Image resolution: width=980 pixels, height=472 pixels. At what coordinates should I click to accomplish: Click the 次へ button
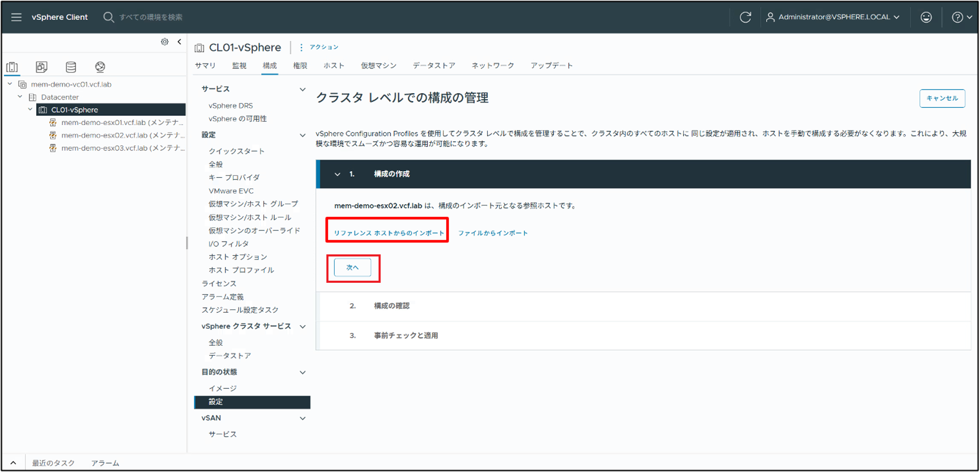coord(353,267)
